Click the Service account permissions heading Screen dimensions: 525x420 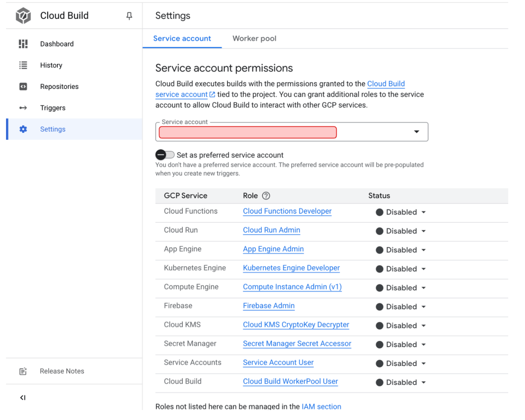click(x=224, y=68)
